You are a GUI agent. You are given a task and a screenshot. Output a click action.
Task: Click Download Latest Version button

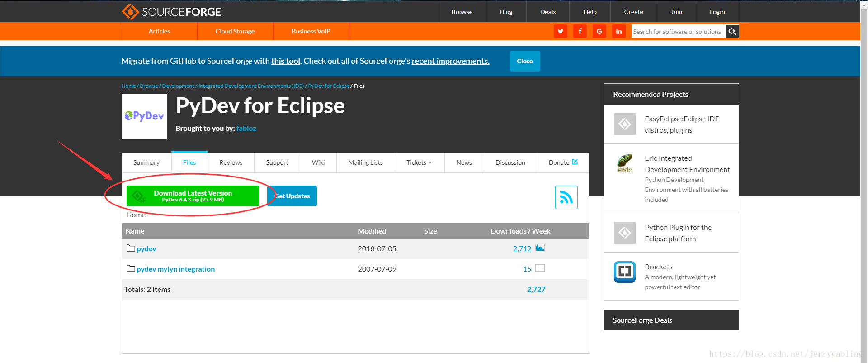[193, 196]
